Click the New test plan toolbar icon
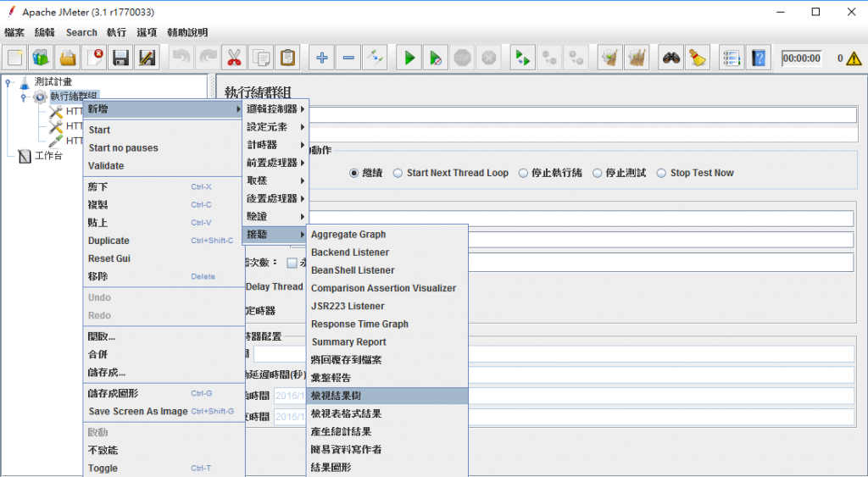Image resolution: width=868 pixels, height=477 pixels. coord(15,58)
